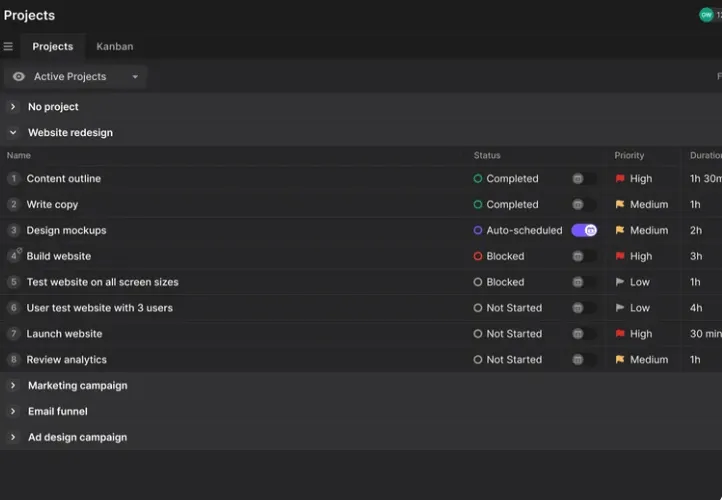Screen dimensions: 722x500
Task: Open the Content outline task
Action: (x=64, y=179)
